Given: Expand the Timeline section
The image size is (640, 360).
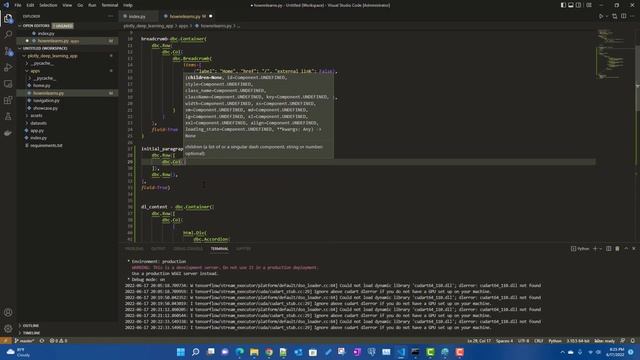Looking at the screenshot, I should [67, 333].
